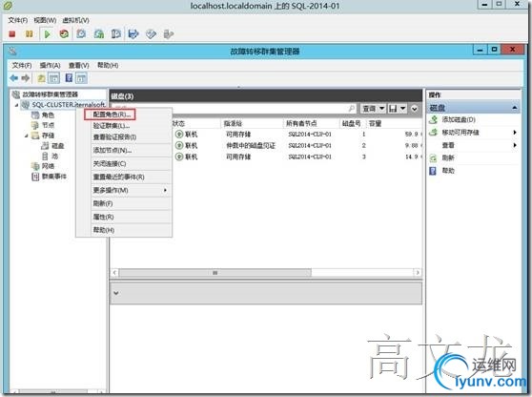This screenshot has width=532, height=397.
Task: Click the Up one level folder icon
Action: tap(41, 78)
